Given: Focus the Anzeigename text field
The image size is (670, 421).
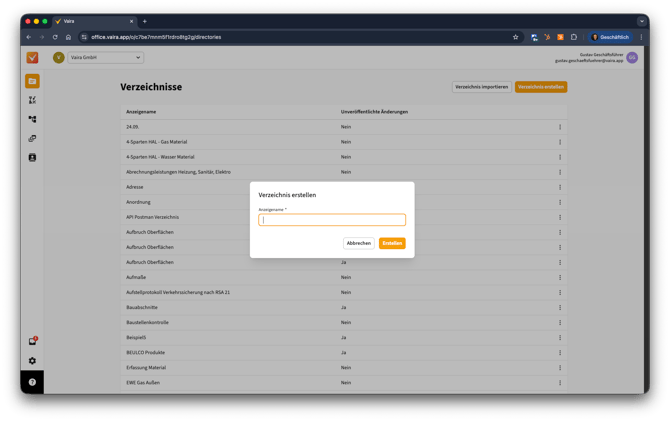Looking at the screenshot, I should 332,220.
